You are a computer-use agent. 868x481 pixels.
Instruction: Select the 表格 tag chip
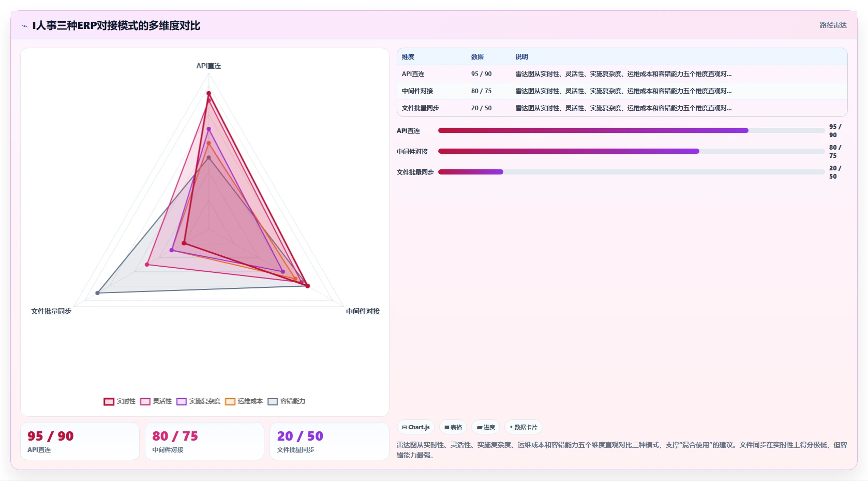click(x=453, y=427)
